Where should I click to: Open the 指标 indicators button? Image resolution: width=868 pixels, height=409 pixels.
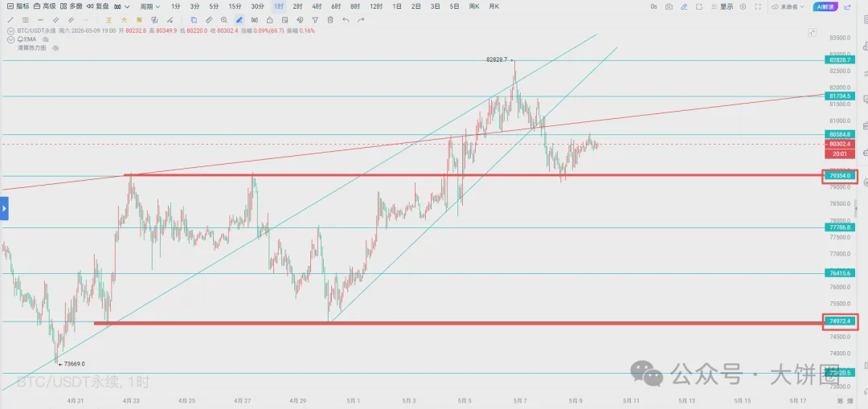point(18,6)
